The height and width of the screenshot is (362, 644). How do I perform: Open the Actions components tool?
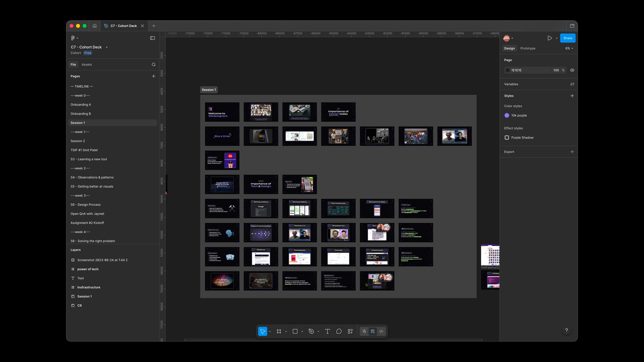(x=350, y=331)
